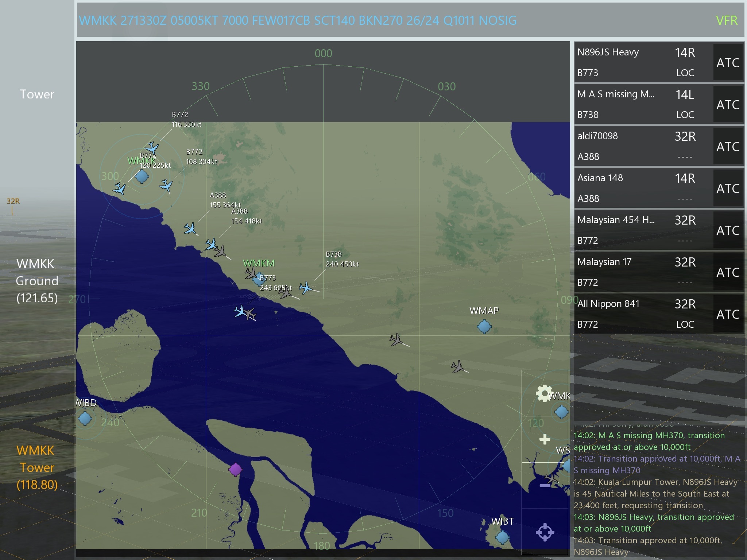Select B738 aircraft at 240 450kt
The height and width of the screenshot is (560, 747).
tap(306, 288)
